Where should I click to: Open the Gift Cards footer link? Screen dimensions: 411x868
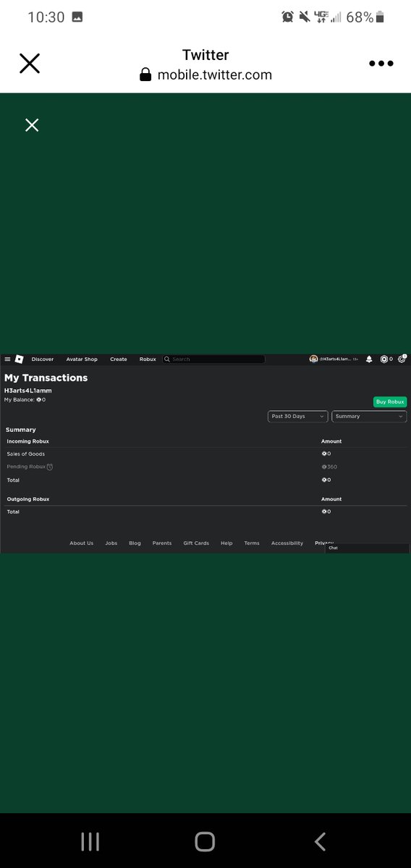(196, 543)
